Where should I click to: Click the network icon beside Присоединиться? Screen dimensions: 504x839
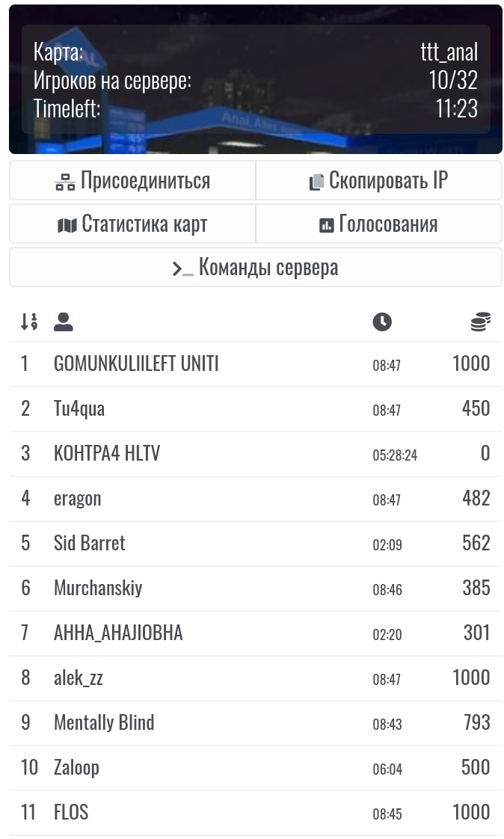coord(65,182)
